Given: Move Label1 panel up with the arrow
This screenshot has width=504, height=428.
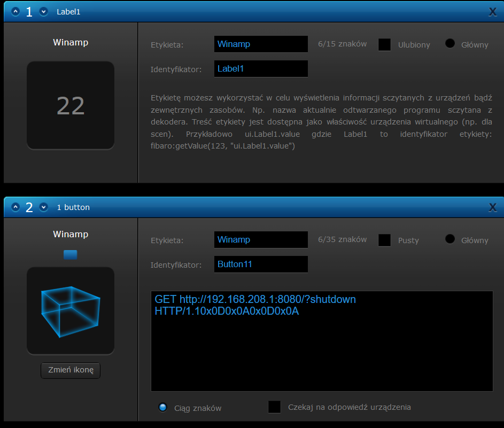Looking at the screenshot, I should (x=15, y=12).
